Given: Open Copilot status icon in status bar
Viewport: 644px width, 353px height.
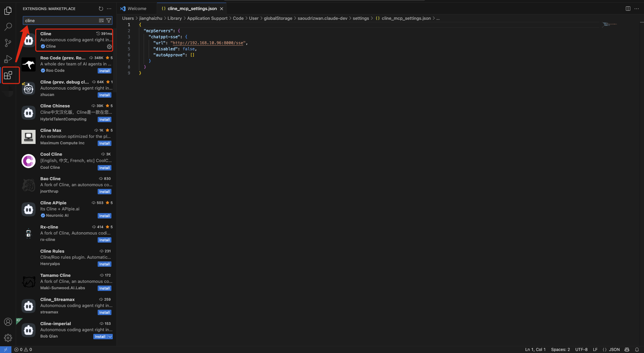Looking at the screenshot, I should tap(627, 349).
